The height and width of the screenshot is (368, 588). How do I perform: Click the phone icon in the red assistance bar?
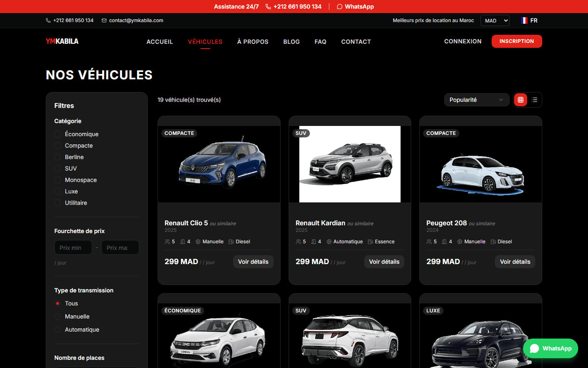coord(268,7)
